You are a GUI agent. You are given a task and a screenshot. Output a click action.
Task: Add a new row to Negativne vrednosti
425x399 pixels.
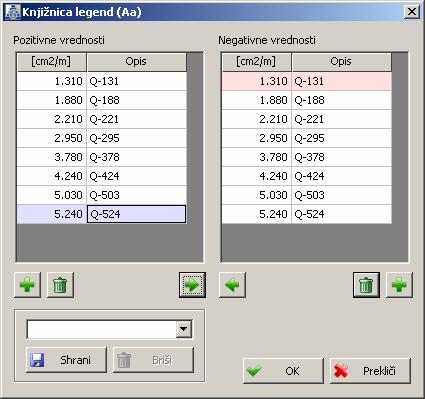tap(399, 285)
